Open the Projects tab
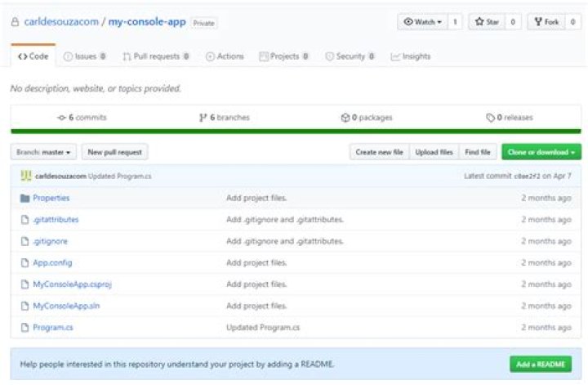Viewport: 588px width, 385px height. (283, 56)
